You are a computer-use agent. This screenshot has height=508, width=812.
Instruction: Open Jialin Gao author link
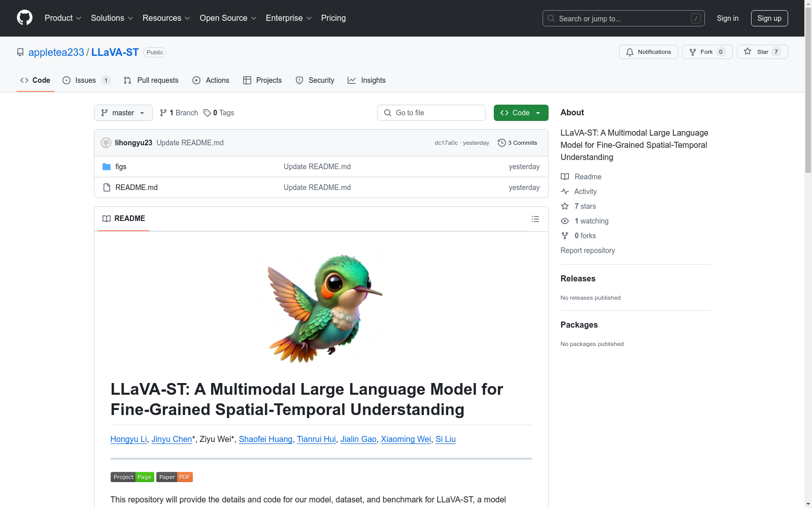pyautogui.click(x=358, y=439)
